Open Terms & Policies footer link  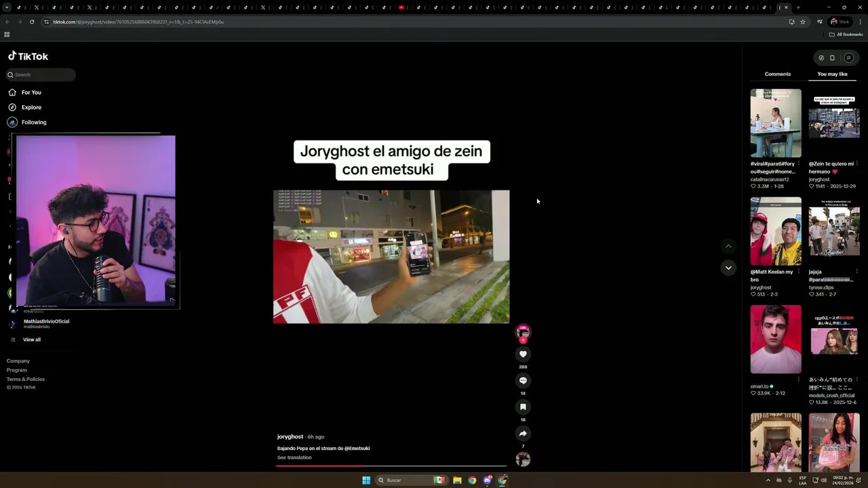(x=26, y=379)
